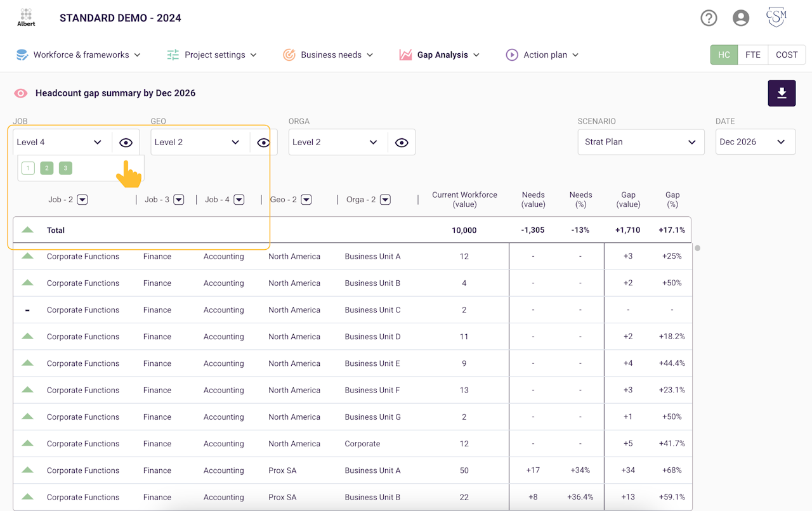Toggle the ORGA level eye visibility

click(x=402, y=143)
